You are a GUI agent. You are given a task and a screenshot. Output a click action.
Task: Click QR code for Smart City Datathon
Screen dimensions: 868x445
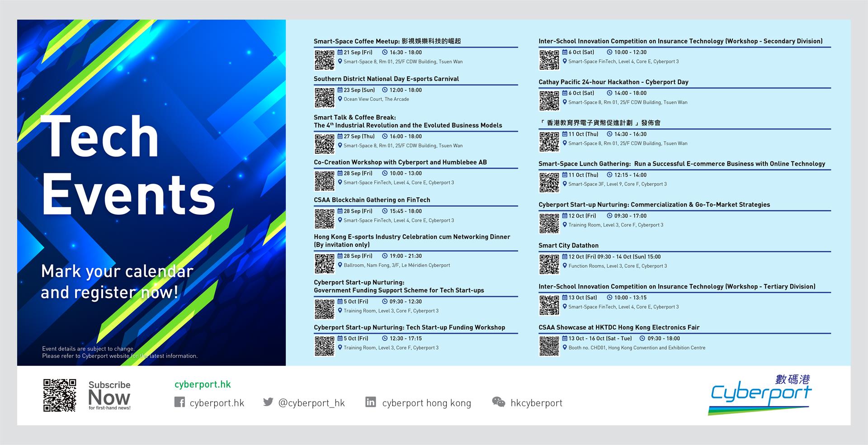[549, 264]
